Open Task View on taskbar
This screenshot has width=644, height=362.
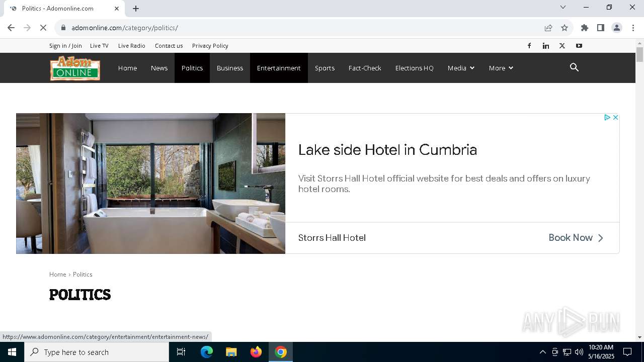(x=181, y=352)
